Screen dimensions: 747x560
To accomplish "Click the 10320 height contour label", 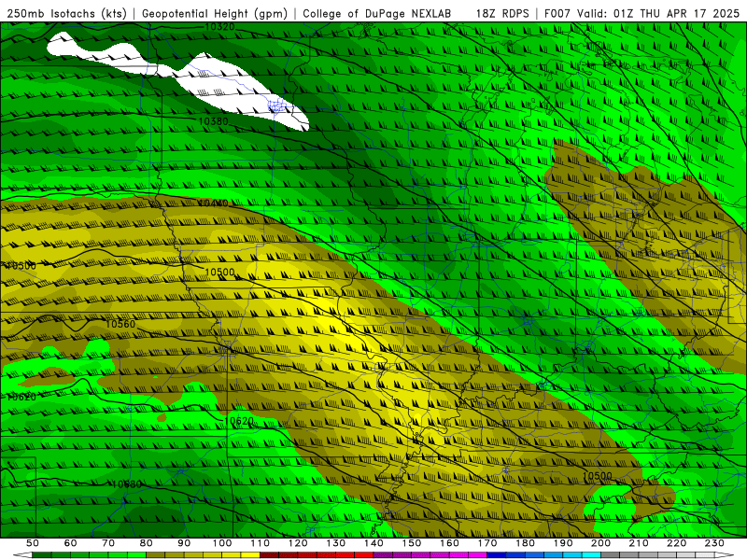I will click(x=219, y=27).
